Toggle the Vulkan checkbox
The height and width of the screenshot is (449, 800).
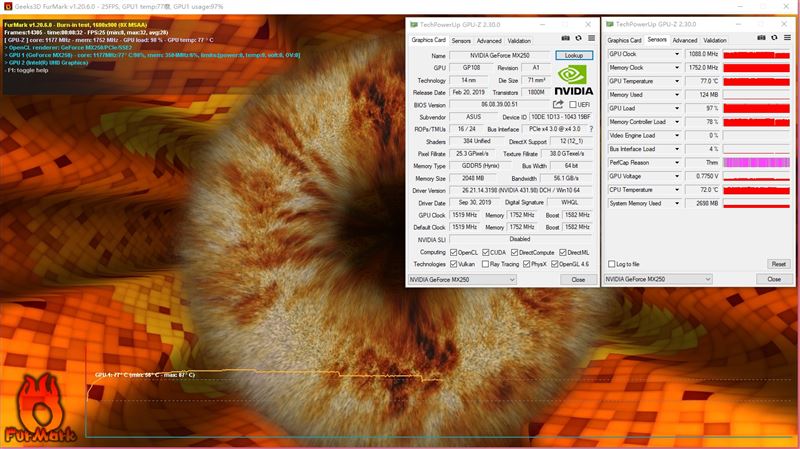pyautogui.click(x=453, y=264)
